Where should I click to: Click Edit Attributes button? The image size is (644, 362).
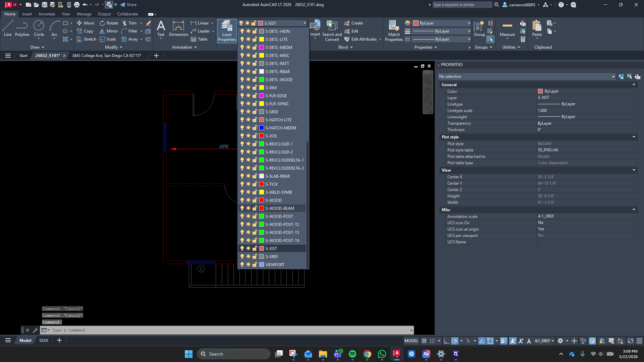[361, 39]
